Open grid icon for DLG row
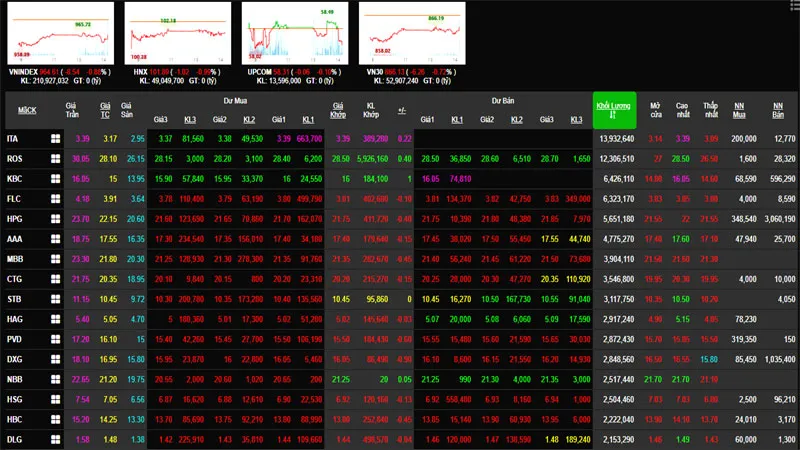 (55, 439)
